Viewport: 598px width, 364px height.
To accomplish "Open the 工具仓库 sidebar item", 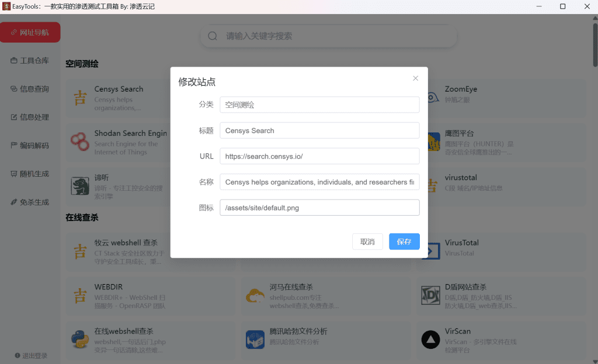I will (x=30, y=61).
